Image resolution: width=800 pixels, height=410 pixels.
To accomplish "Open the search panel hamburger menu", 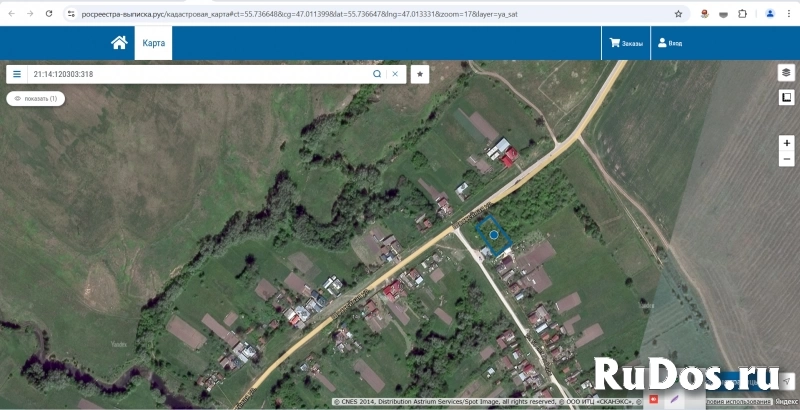I will [17, 74].
